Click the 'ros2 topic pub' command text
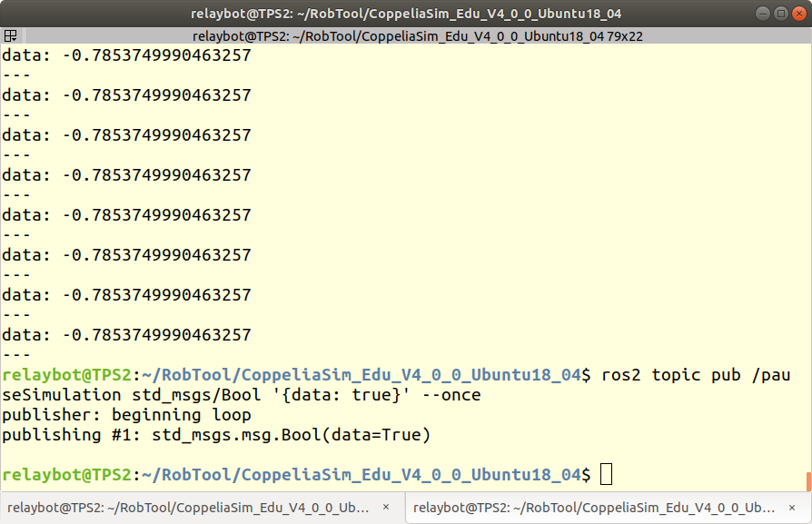This screenshot has height=524, width=812. [671, 375]
